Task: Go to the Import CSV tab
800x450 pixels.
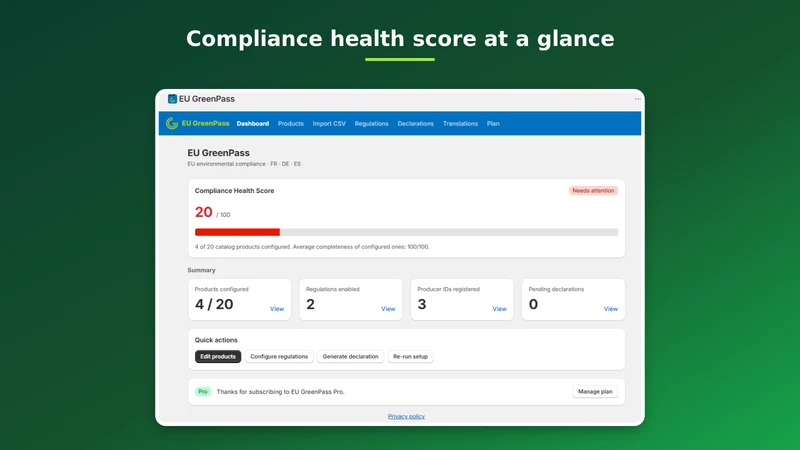Action: [x=329, y=123]
